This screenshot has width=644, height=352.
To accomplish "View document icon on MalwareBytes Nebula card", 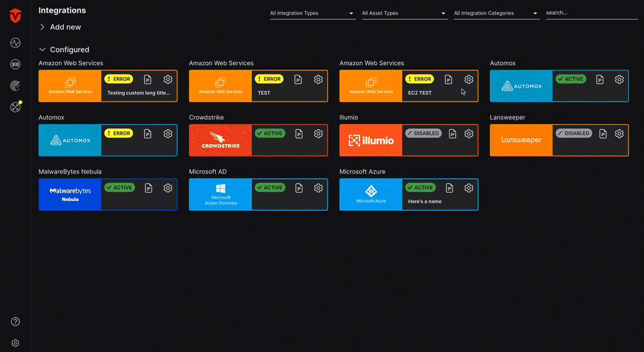I will [149, 187].
